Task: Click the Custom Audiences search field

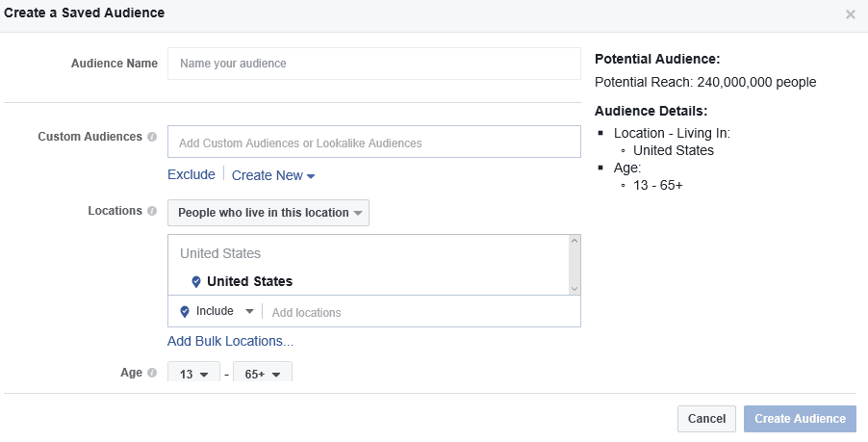Action: (x=374, y=143)
